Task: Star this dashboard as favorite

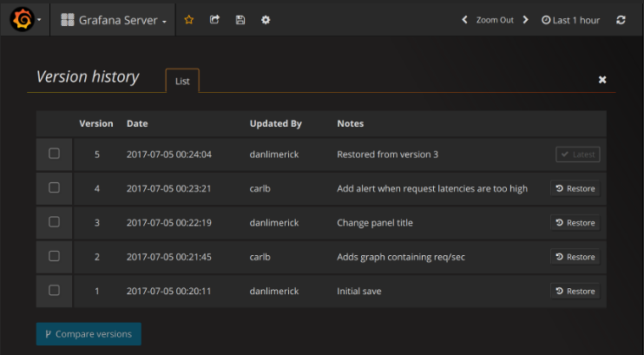Action: (189, 20)
